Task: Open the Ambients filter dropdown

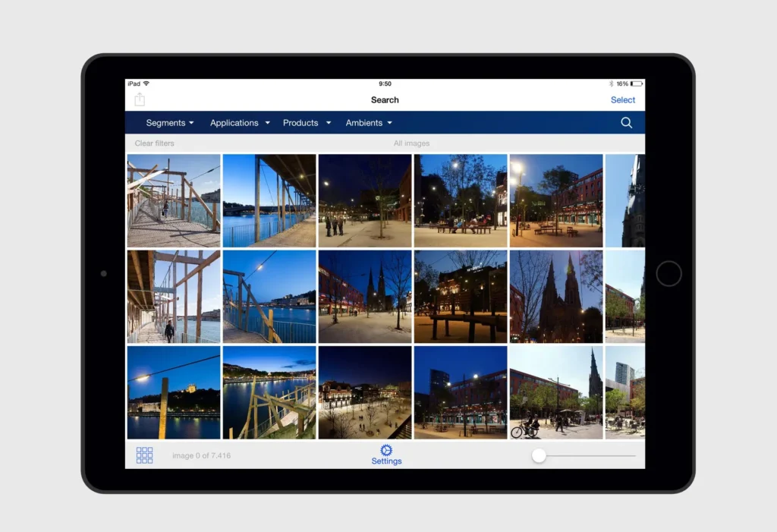Action: pos(369,122)
